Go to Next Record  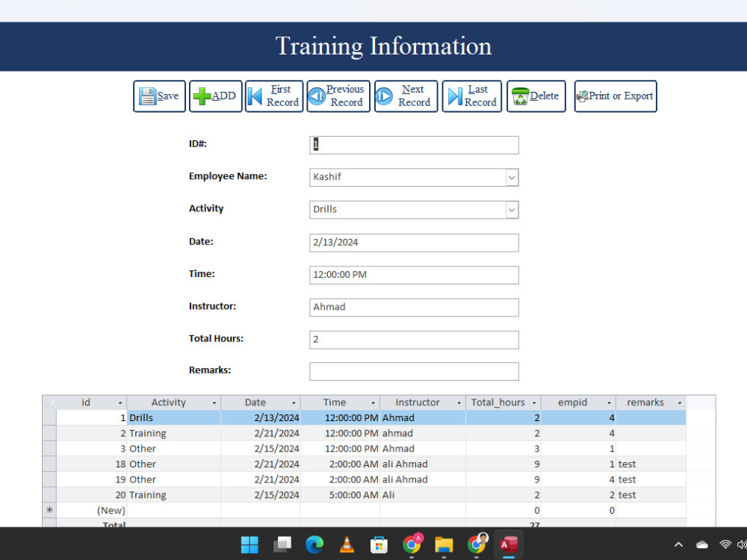[x=406, y=96]
